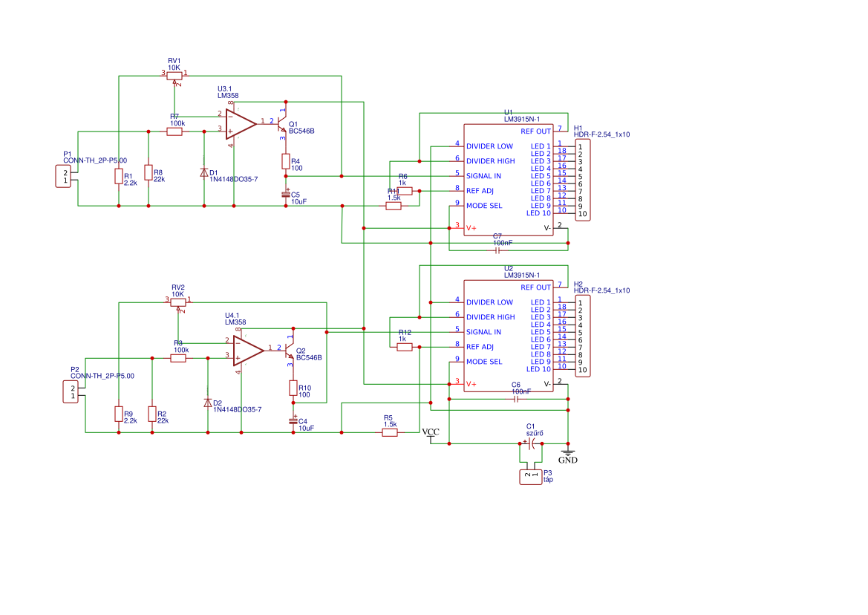868x615 pixels.
Task: Click the U4.1 LM358 op-amp triangle
Action: 249,351
